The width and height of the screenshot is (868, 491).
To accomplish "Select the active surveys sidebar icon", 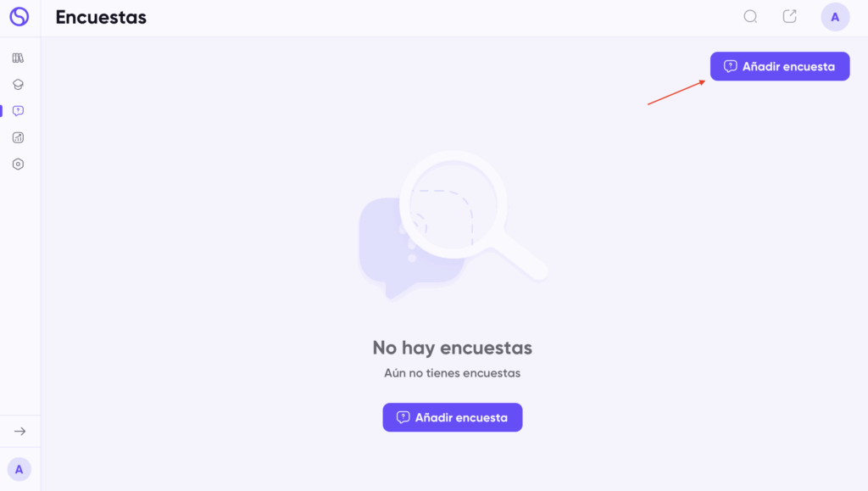I will 19,111.
